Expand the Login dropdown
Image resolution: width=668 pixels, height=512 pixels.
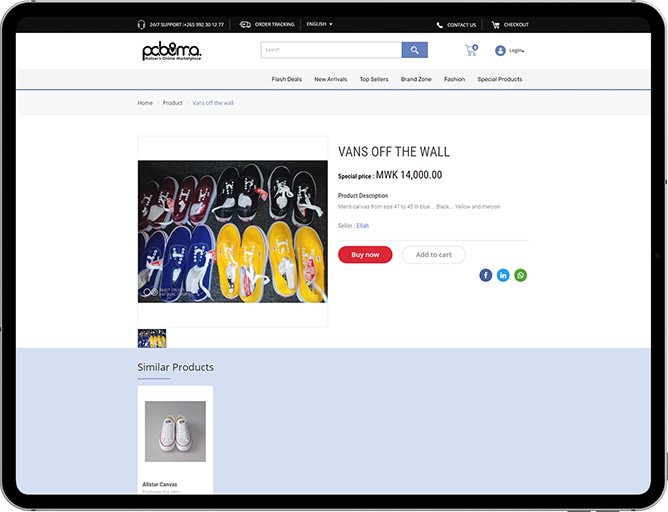(x=516, y=51)
